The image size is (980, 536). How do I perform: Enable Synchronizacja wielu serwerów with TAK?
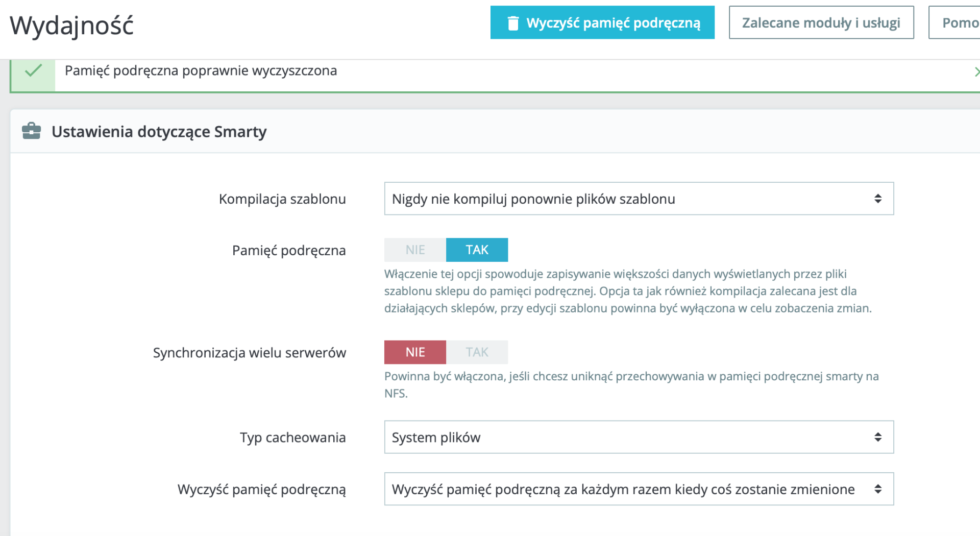[x=477, y=352]
